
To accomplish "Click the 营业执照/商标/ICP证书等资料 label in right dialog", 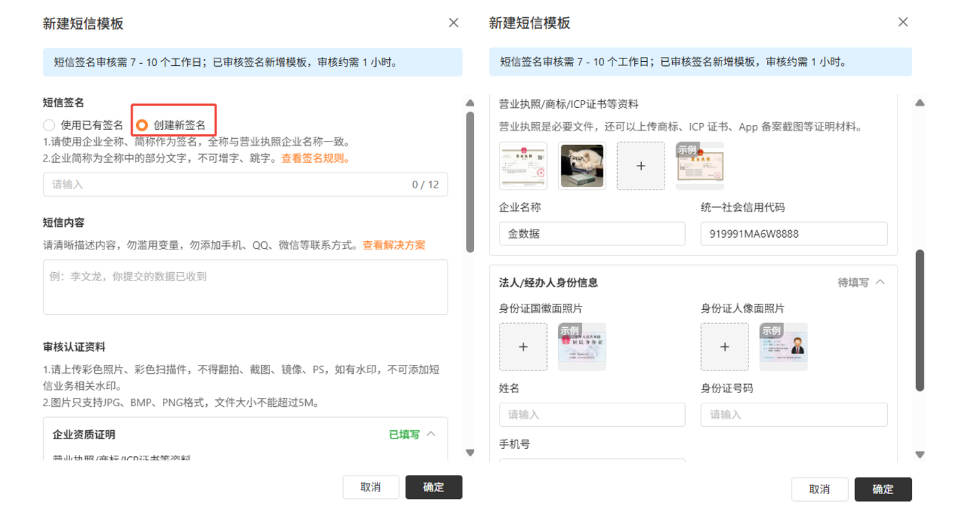I will tap(568, 104).
